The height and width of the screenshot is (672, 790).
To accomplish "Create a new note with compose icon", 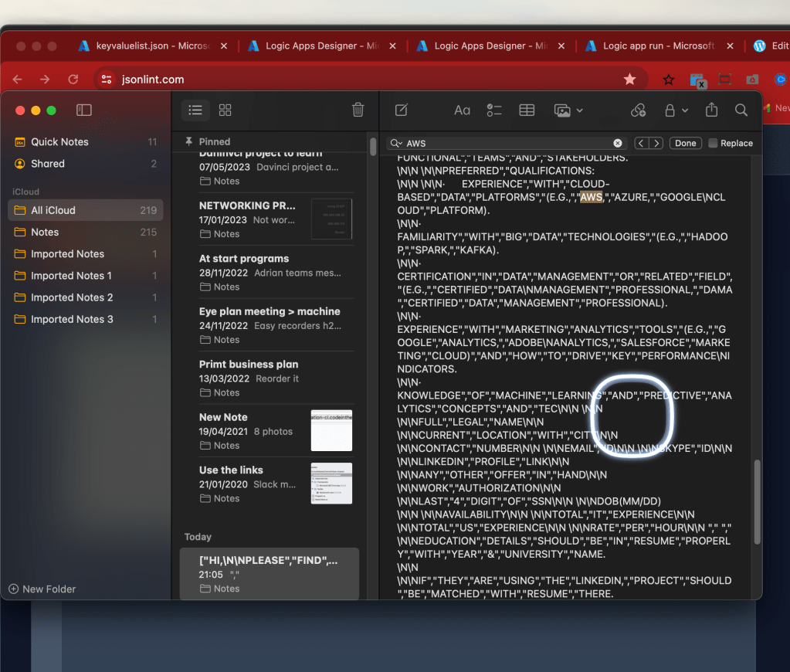I will point(402,110).
